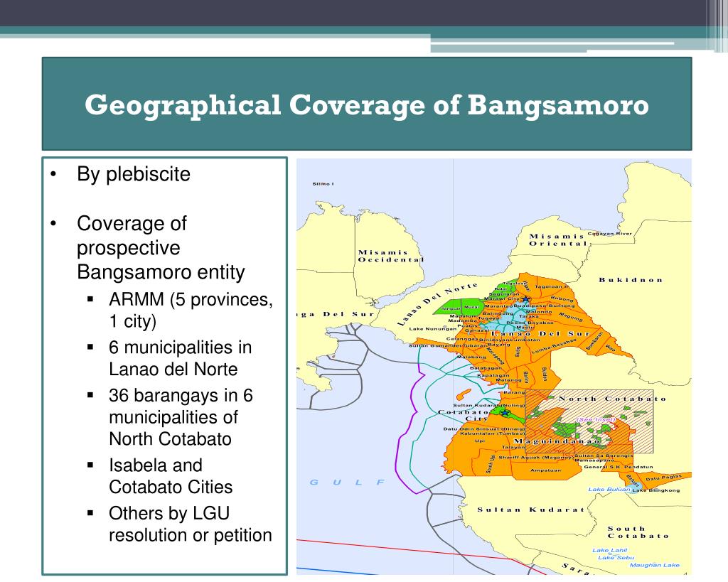Click the Lake Buluan label
Image resolution: width=728 pixels, height=582 pixels.
click(x=609, y=490)
